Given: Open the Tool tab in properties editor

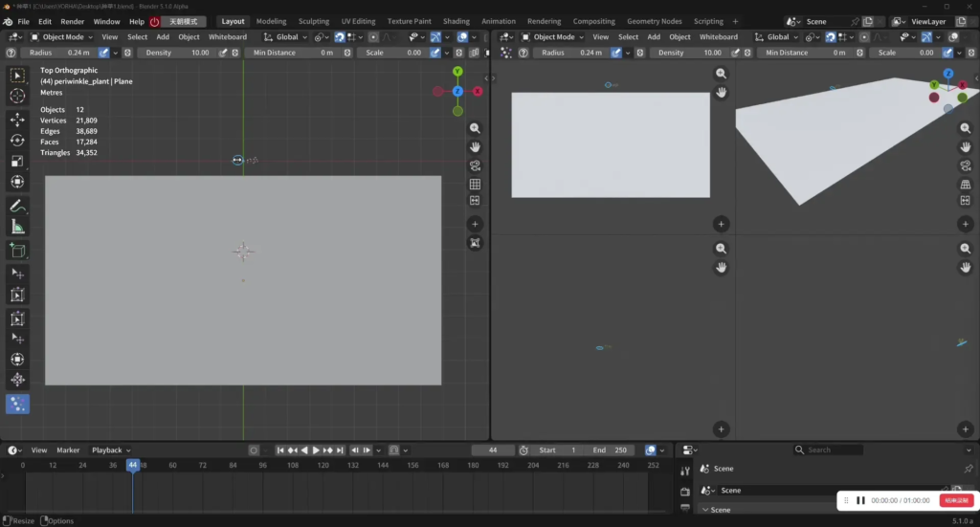Looking at the screenshot, I should (x=685, y=471).
